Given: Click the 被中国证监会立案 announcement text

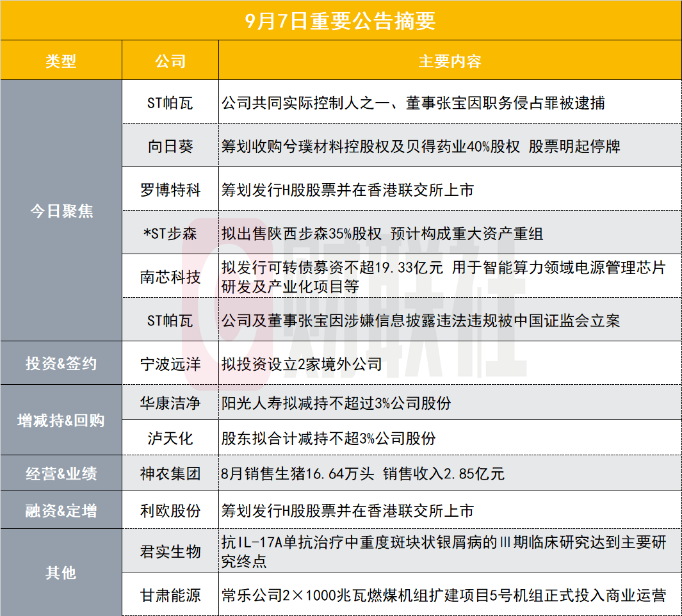Looking at the screenshot, I should 421,321.
